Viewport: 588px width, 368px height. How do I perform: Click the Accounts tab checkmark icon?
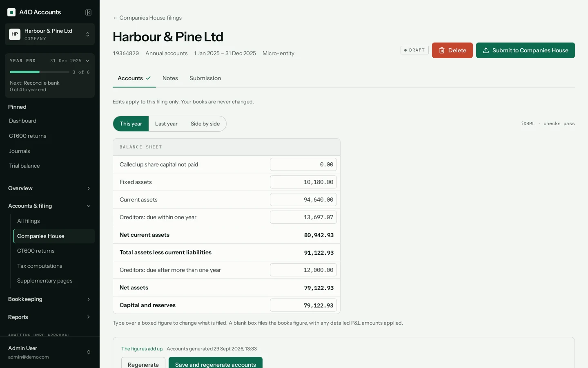148,78
